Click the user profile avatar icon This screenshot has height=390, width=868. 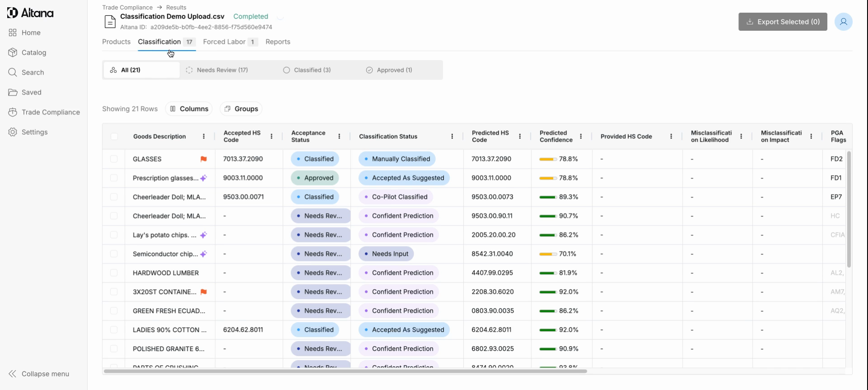[x=843, y=22]
